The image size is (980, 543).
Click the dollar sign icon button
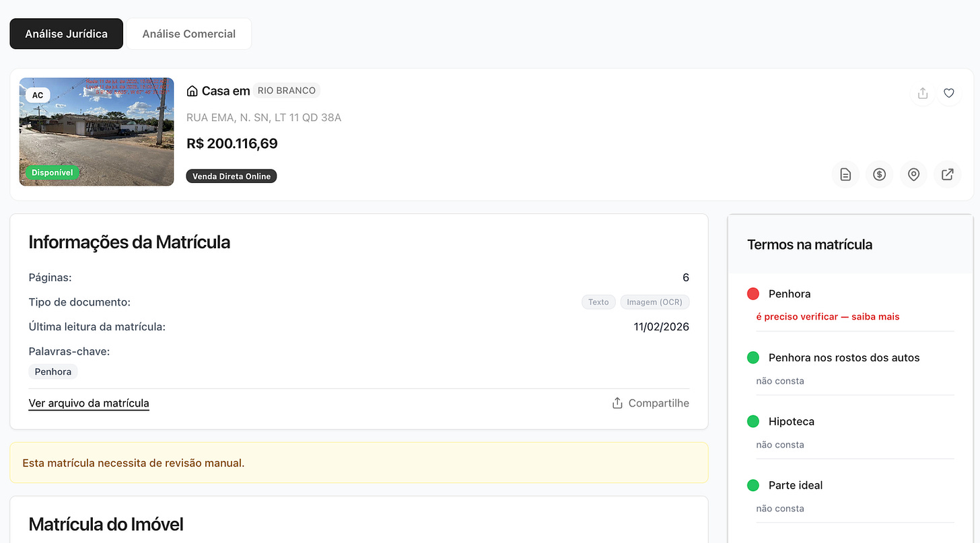pos(879,174)
